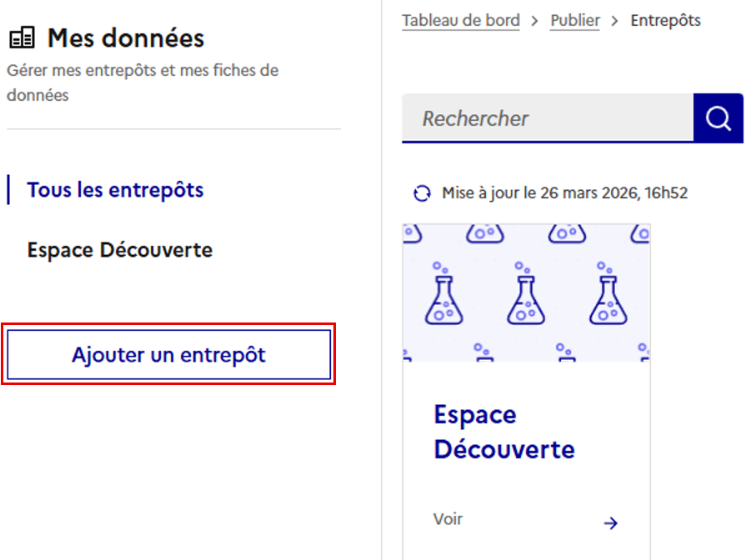Click Ajouter un entrepôt

coord(168,354)
